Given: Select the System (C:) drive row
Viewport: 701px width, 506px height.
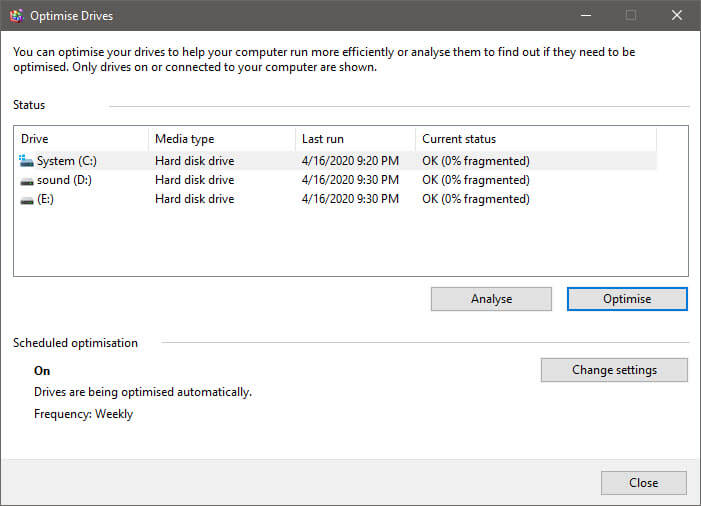Looking at the screenshot, I should click(337, 160).
